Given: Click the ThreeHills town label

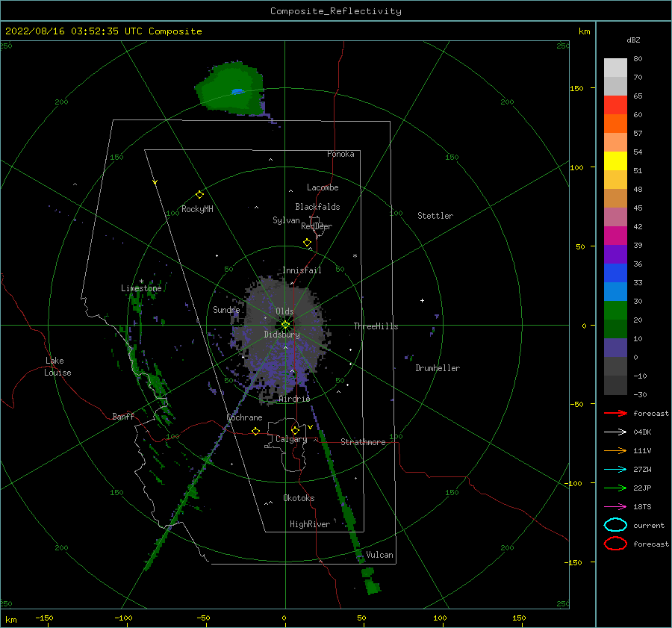Looking at the screenshot, I should 376,326.
